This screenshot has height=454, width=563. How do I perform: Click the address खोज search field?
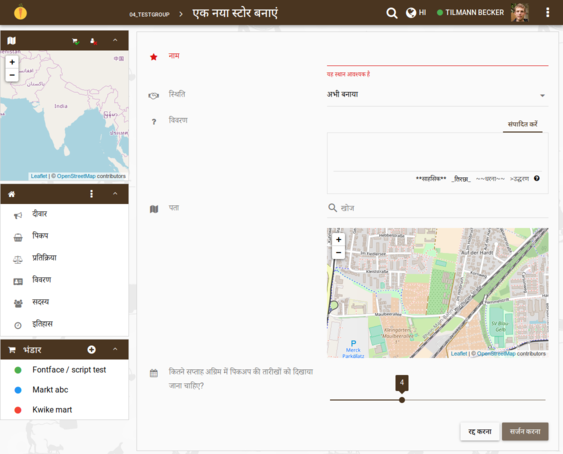point(437,208)
